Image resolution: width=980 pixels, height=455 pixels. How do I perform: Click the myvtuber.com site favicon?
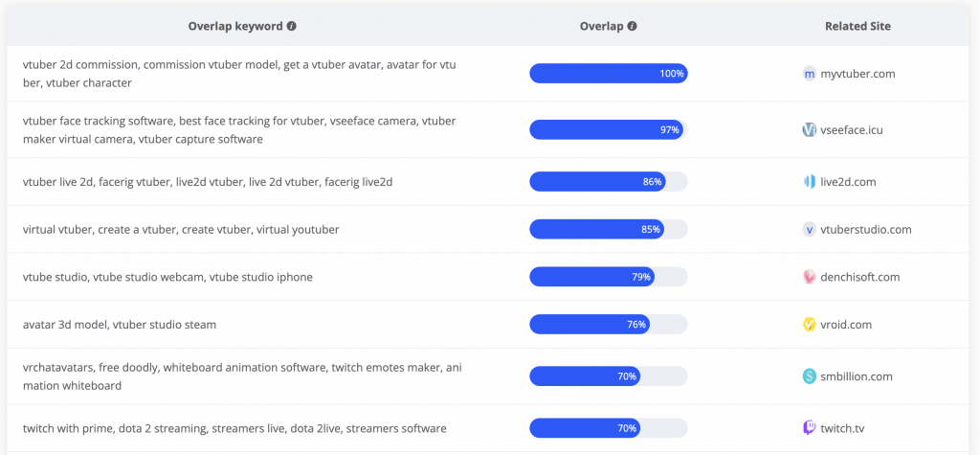(810, 74)
